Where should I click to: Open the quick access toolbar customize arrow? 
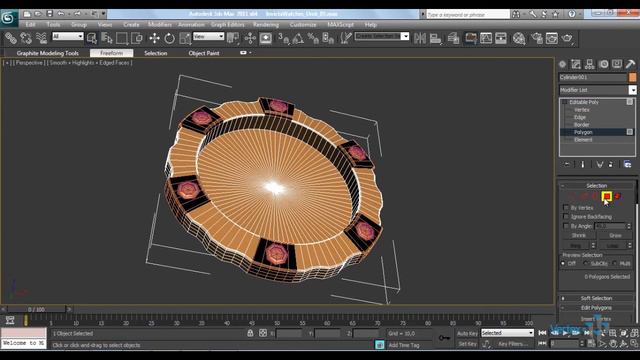(103, 14)
